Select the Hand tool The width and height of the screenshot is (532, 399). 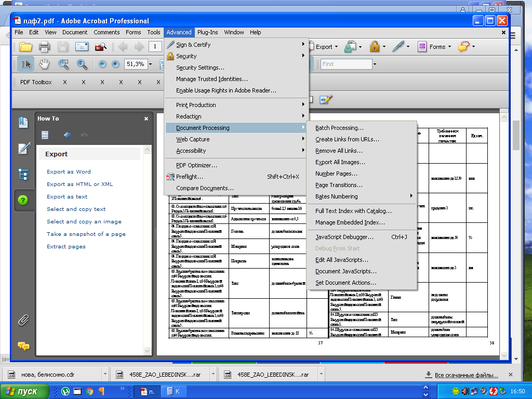tap(44, 64)
